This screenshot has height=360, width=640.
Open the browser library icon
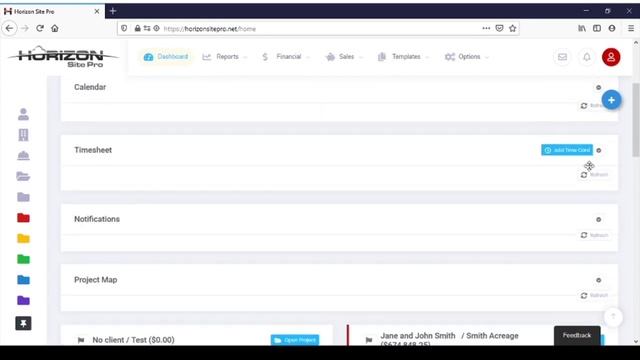pos(582,28)
